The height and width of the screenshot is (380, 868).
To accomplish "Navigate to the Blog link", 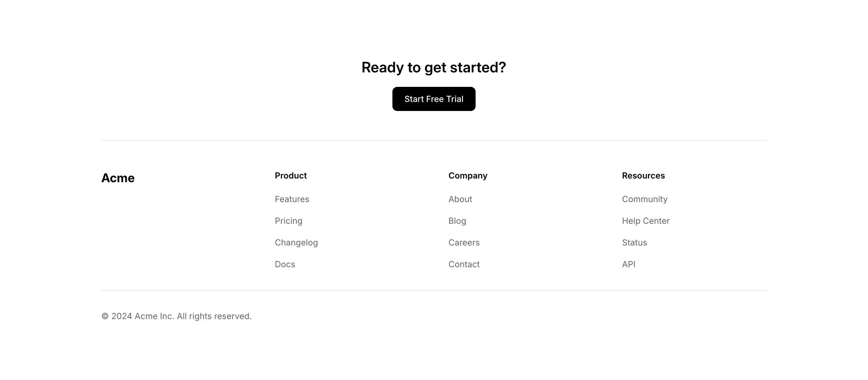I will click(x=457, y=221).
